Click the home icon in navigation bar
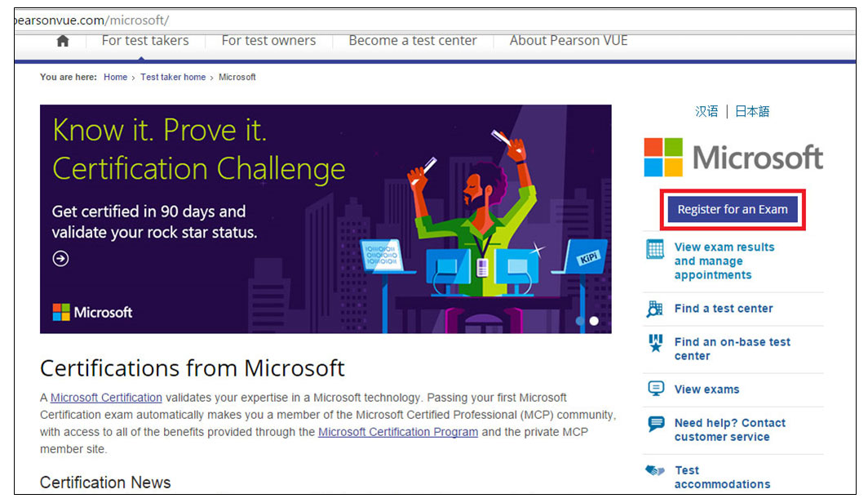 point(63,41)
